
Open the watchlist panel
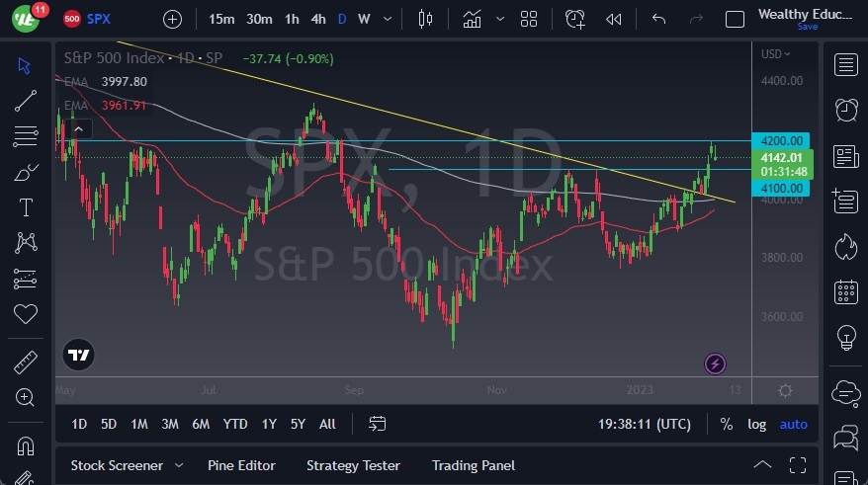[846, 65]
